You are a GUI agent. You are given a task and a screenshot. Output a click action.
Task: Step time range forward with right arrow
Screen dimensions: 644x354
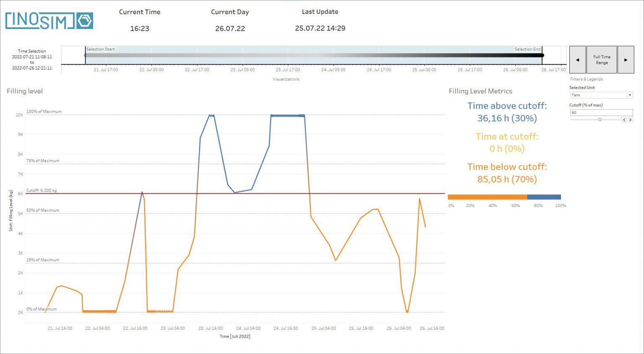point(626,59)
